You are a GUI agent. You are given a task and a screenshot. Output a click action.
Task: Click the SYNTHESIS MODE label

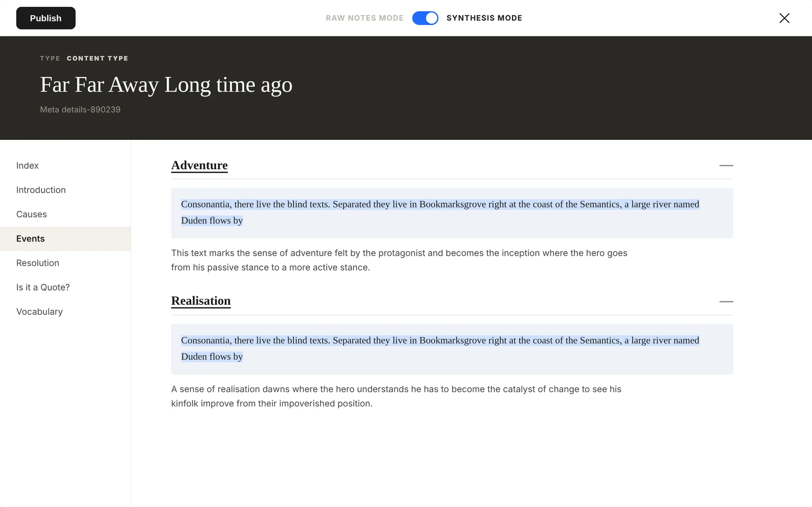(484, 18)
